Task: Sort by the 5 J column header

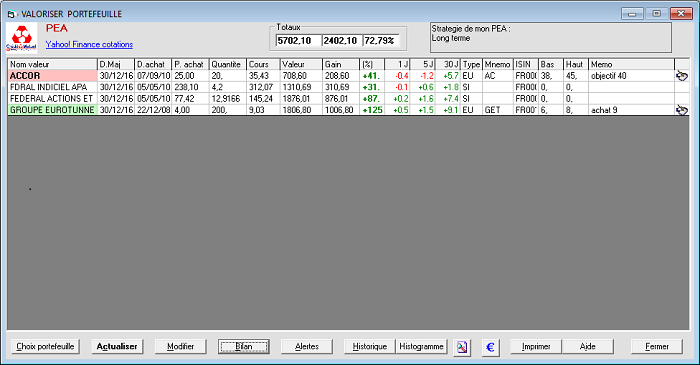Action: 422,64
